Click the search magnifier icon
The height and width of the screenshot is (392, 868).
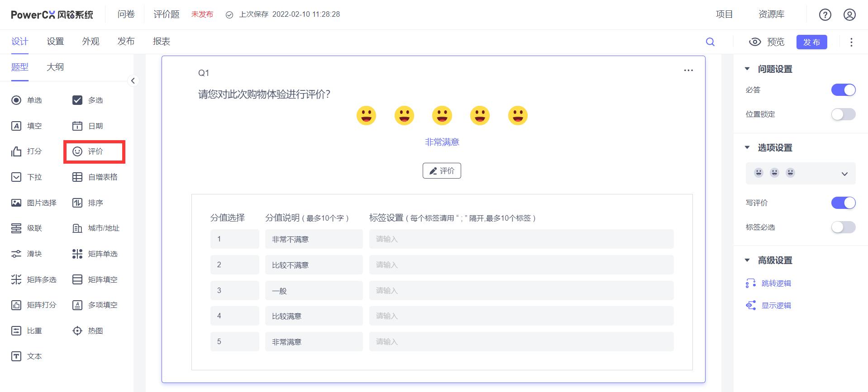[710, 42]
